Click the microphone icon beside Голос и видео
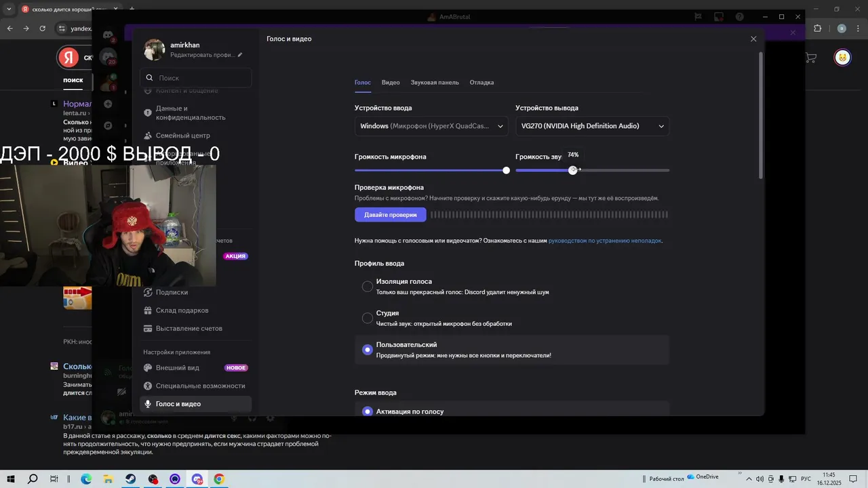Viewport: 868px width, 488px height. tap(149, 404)
